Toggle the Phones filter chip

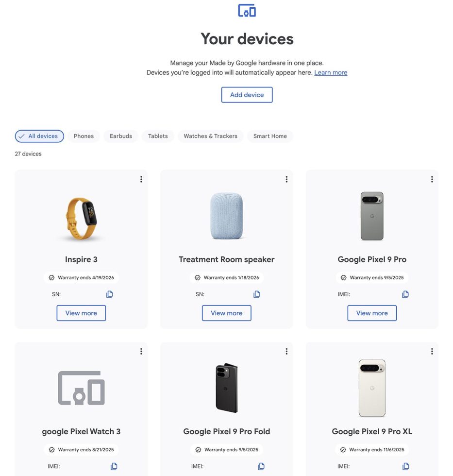point(84,136)
